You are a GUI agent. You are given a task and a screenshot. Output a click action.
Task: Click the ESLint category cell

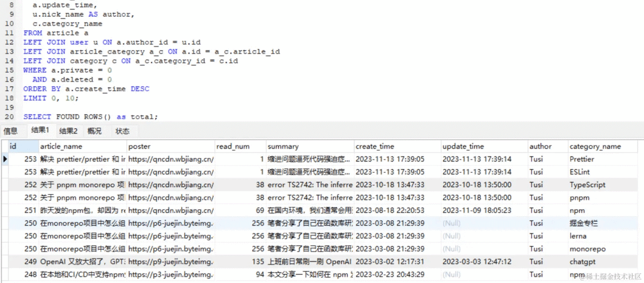602,172
